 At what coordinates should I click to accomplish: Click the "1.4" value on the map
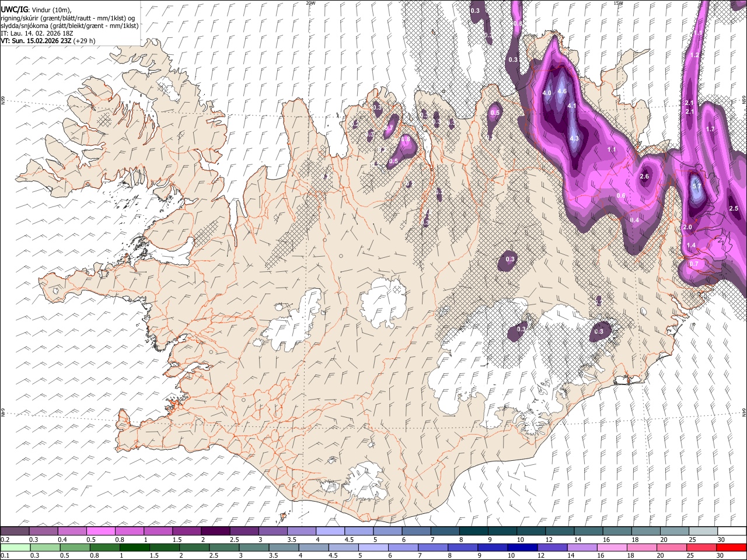[692, 246]
